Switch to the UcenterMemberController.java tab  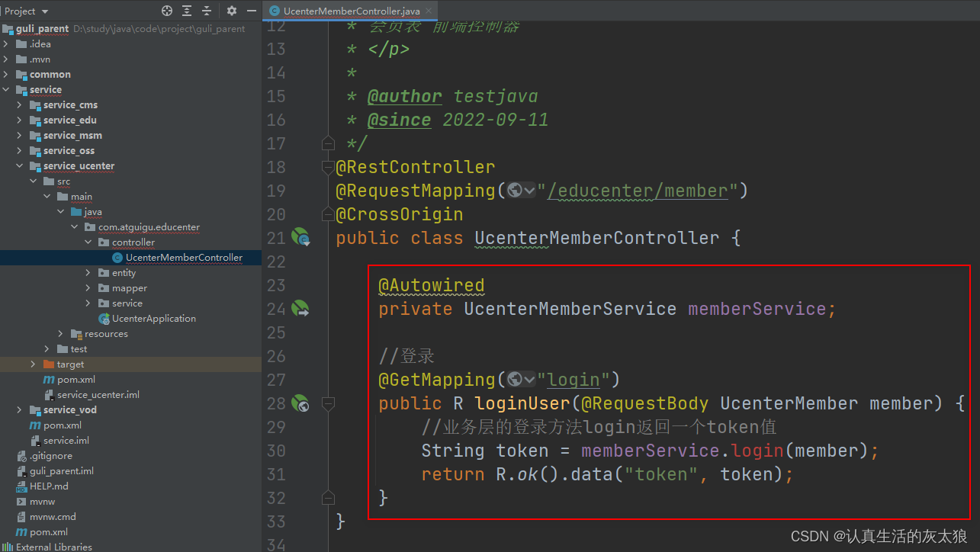tap(351, 11)
